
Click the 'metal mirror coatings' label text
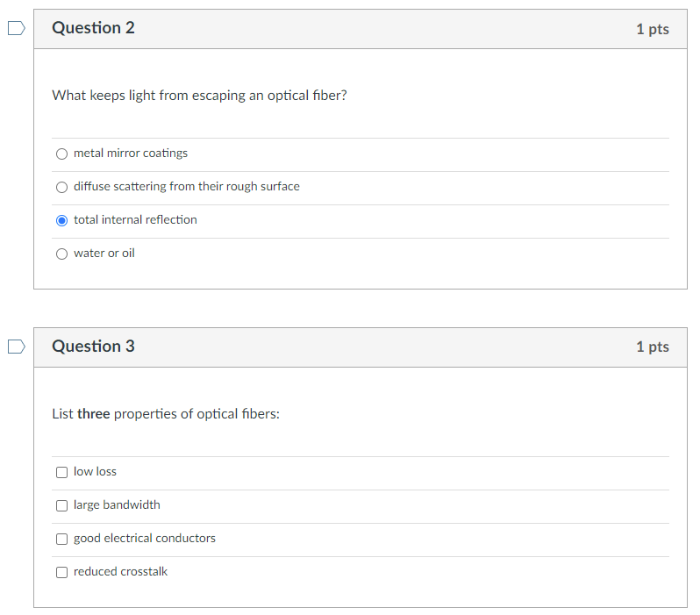coord(131,154)
